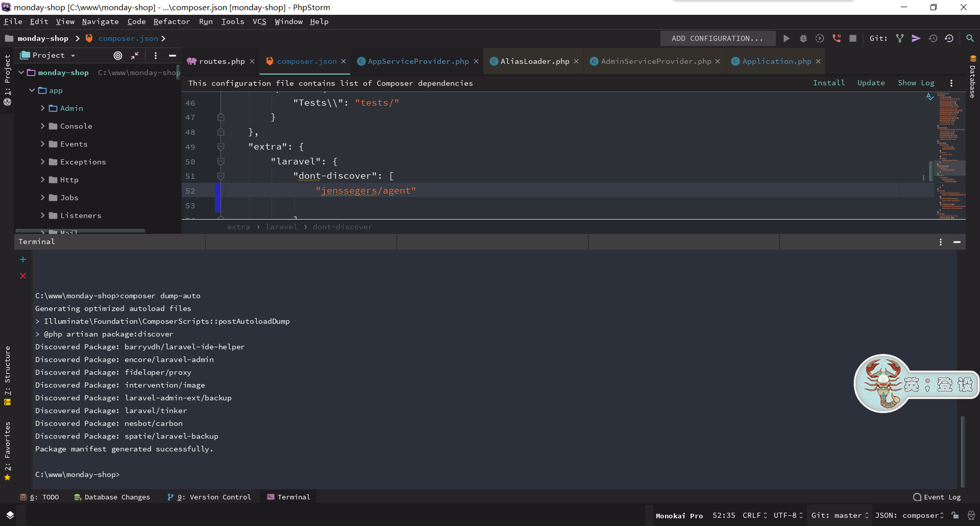Hide the Project panel with minus icon

[173, 55]
